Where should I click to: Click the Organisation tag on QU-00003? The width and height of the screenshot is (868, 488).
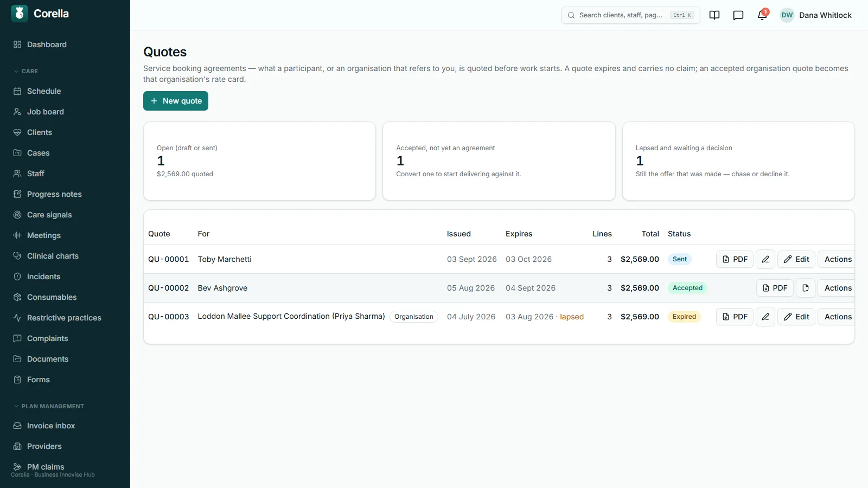click(x=414, y=317)
